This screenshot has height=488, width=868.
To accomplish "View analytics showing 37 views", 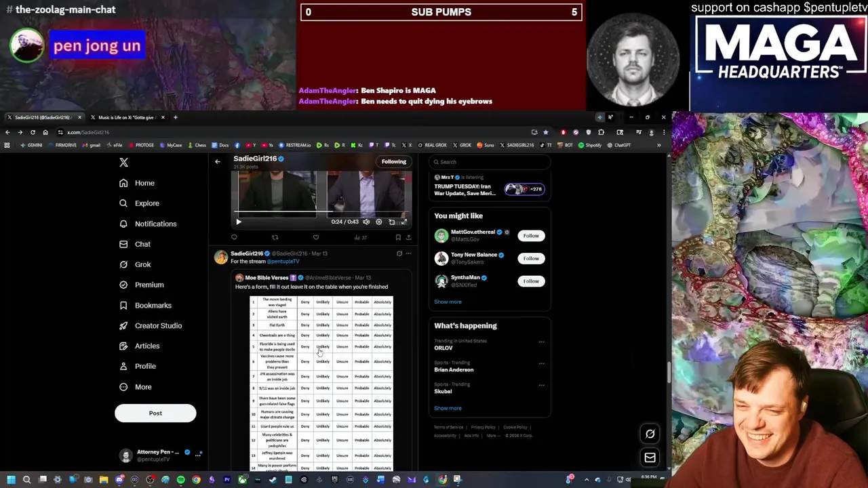I will pos(360,237).
